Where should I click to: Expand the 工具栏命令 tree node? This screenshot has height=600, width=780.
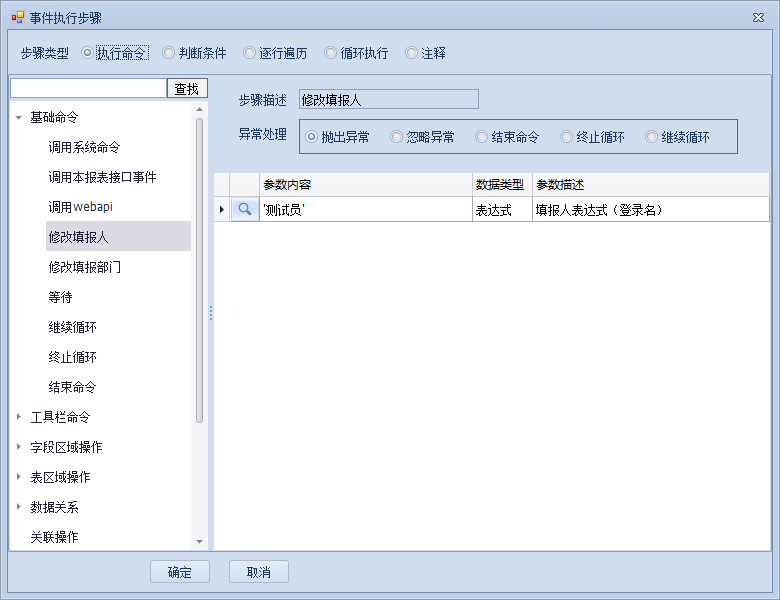[19, 417]
